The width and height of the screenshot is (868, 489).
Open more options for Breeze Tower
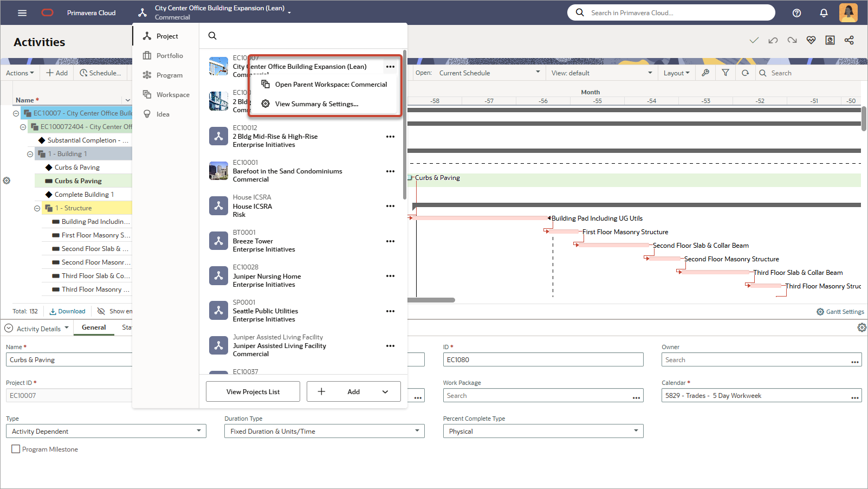[x=390, y=241]
